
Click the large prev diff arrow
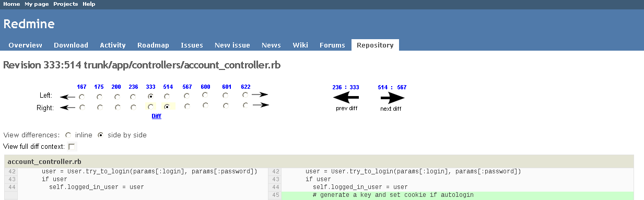(x=346, y=98)
